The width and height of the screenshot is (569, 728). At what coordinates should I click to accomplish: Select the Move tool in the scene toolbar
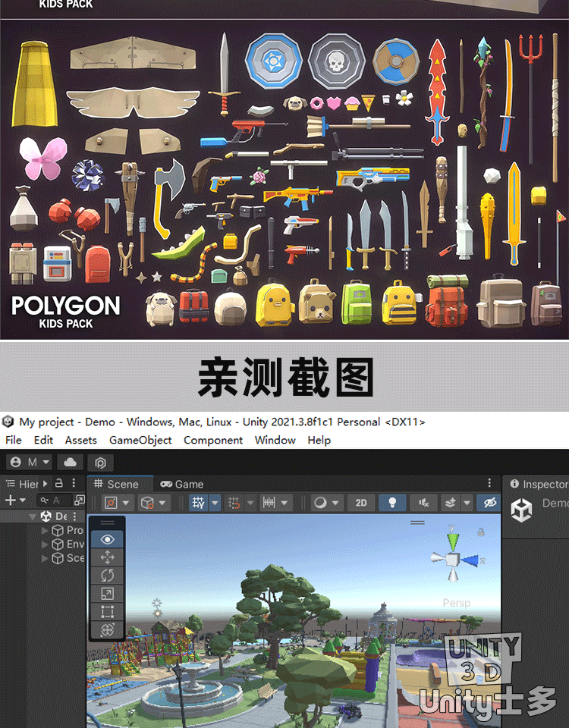coord(107,557)
